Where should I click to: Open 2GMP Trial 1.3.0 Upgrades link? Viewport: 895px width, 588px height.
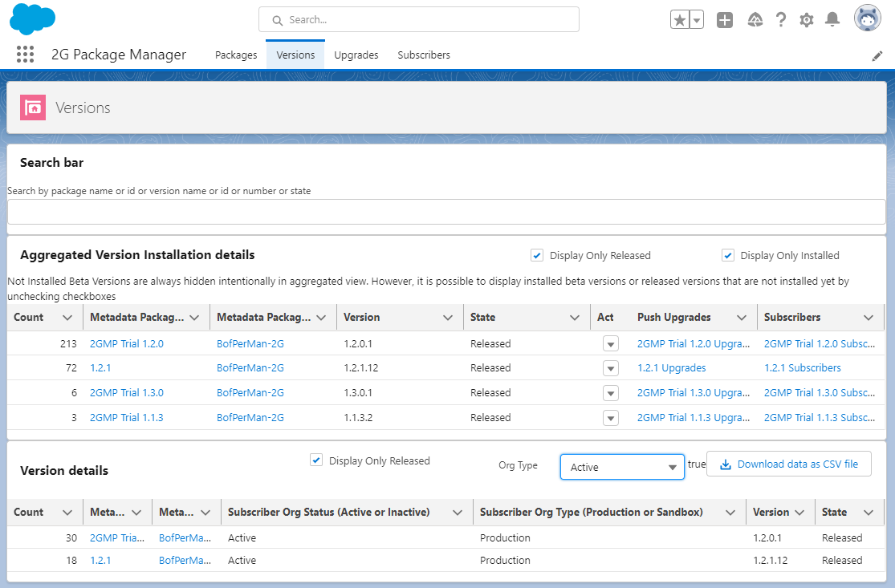694,392
